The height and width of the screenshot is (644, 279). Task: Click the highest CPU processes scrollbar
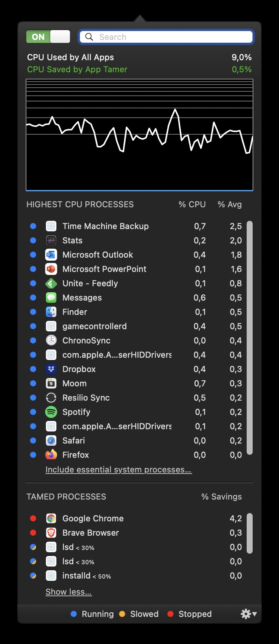point(250,338)
